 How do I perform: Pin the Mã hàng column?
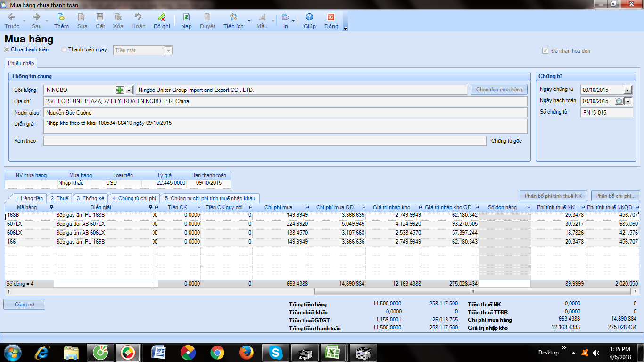pyautogui.click(x=51, y=207)
